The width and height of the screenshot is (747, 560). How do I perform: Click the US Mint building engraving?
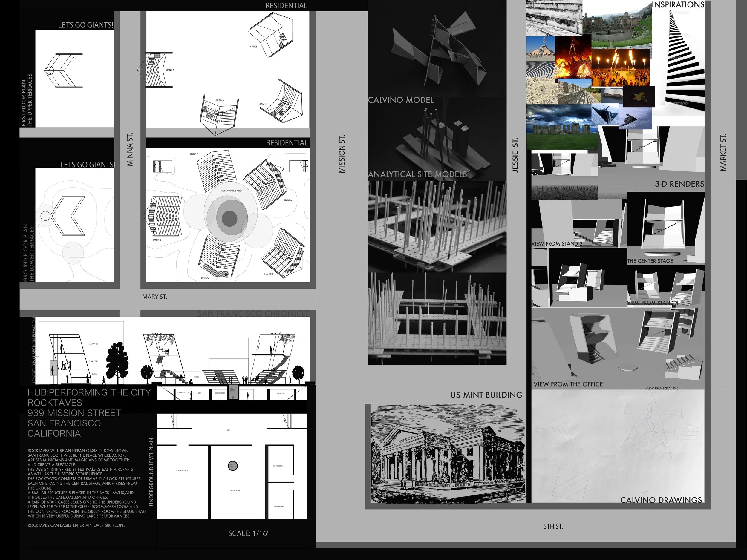click(x=448, y=454)
